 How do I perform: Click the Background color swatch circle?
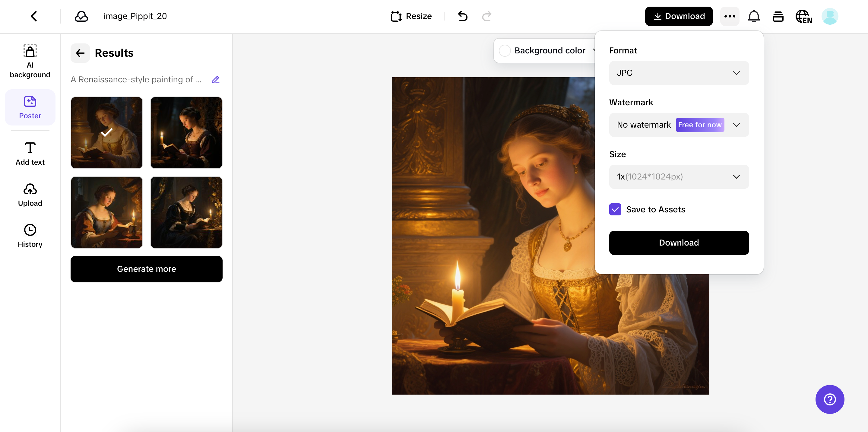pyautogui.click(x=505, y=51)
